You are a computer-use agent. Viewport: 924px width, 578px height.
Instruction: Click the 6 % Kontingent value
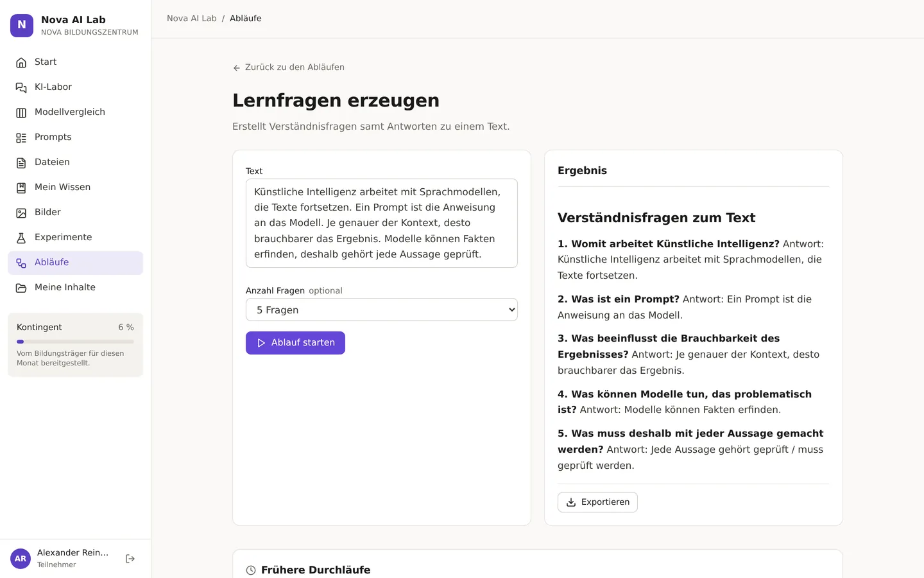(x=126, y=328)
